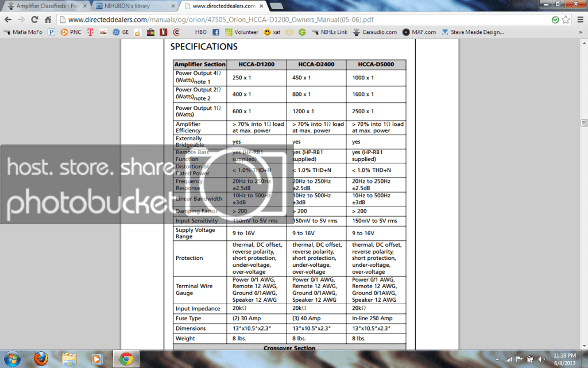This screenshot has width=588, height=368.
Task: Click the vertical scrollbar thumb
Action: tap(583, 123)
